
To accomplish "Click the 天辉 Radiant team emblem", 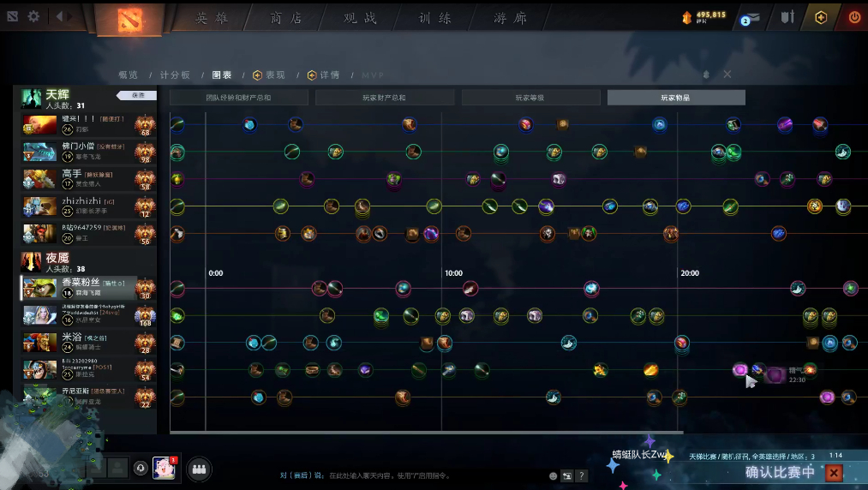I will 31,99.
